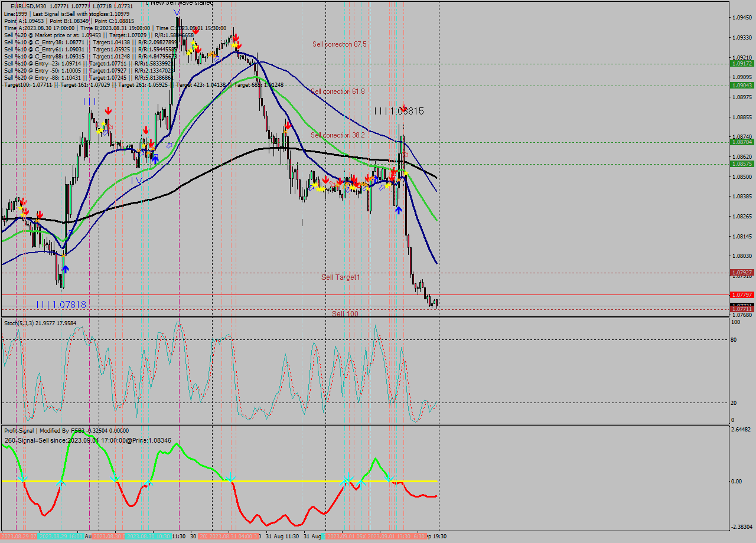Viewport: 756px width, 543px height.
Task: Select the blue up arrow near the 1.07927 level
Action: pos(66,269)
